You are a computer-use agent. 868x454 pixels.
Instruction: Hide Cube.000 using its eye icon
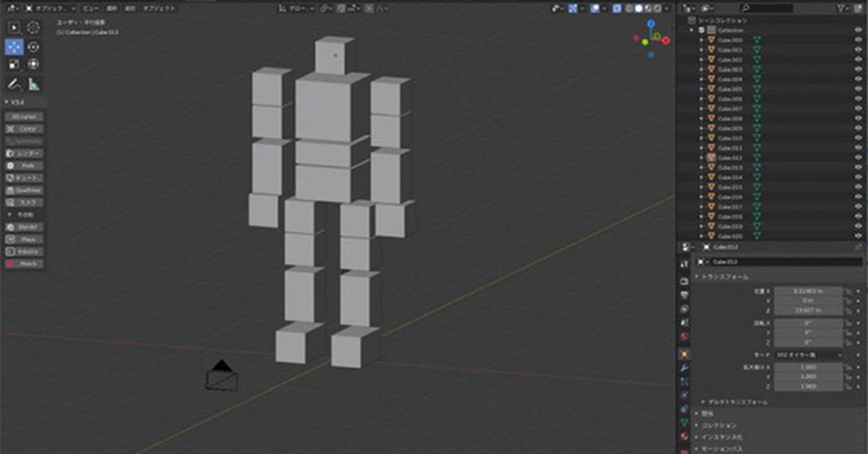pos(858,40)
